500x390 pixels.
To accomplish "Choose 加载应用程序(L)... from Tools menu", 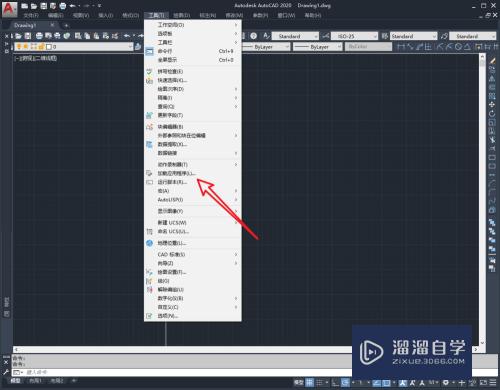I will 193,173.
